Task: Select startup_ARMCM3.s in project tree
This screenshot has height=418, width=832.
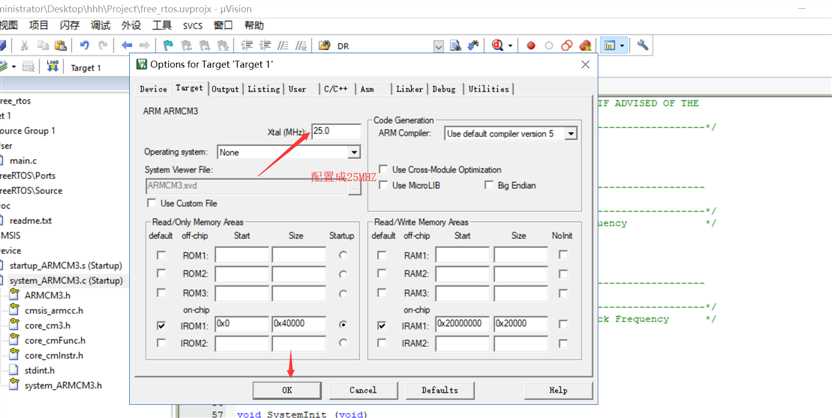Action: (x=65, y=265)
